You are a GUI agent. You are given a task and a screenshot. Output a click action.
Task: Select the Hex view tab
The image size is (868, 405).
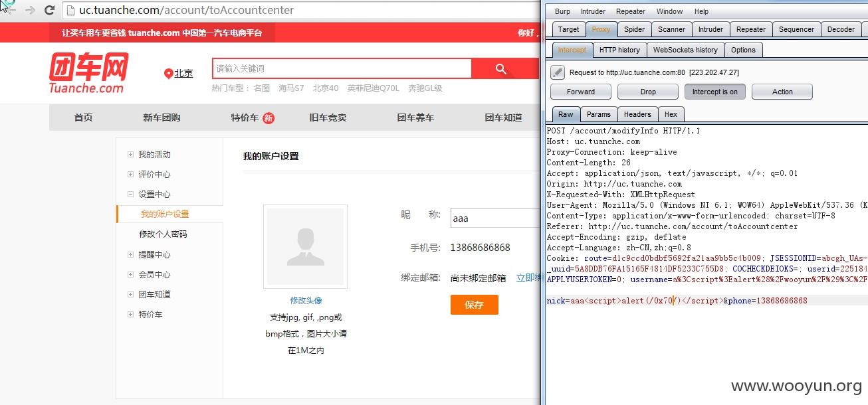pos(671,114)
